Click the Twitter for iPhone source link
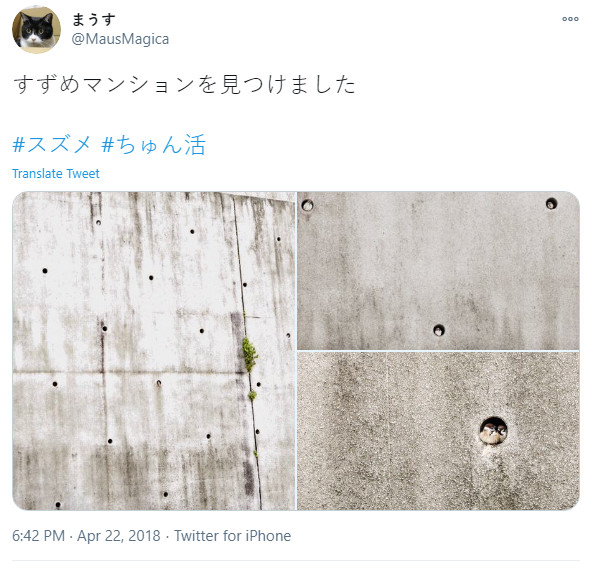Screen dimensions: 591x564 232,536
